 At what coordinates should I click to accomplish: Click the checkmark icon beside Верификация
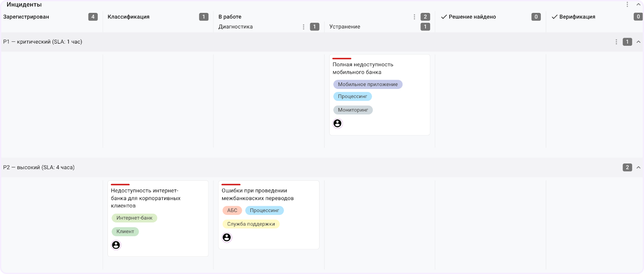[x=555, y=17]
